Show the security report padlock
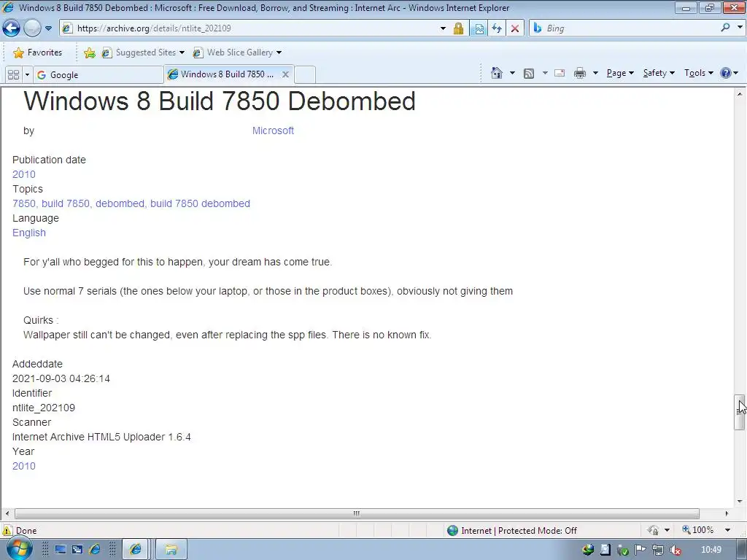This screenshot has height=560, width=747. pyautogui.click(x=458, y=28)
